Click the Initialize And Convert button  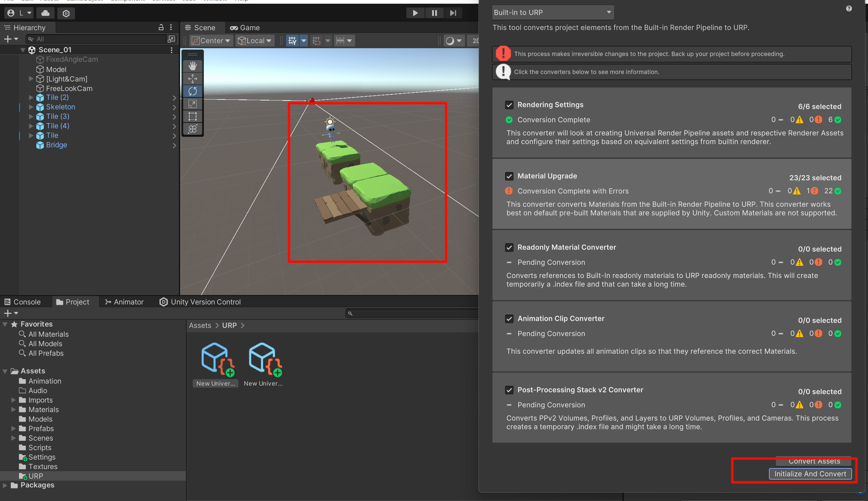[810, 474]
